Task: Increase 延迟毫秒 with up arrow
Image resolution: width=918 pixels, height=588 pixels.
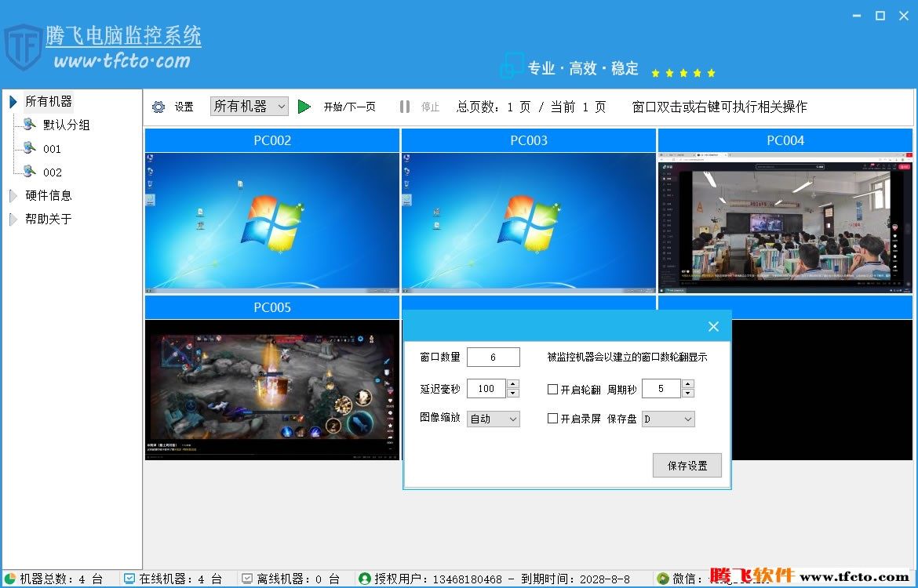Action: (513, 384)
